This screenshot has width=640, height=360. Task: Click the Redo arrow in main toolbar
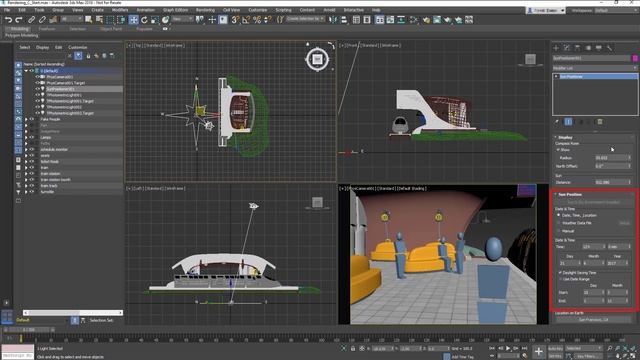click(19, 20)
